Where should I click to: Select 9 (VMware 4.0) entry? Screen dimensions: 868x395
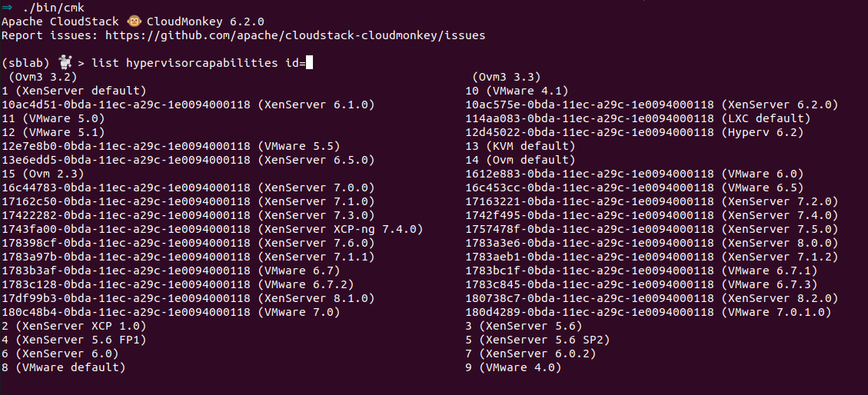coord(514,367)
